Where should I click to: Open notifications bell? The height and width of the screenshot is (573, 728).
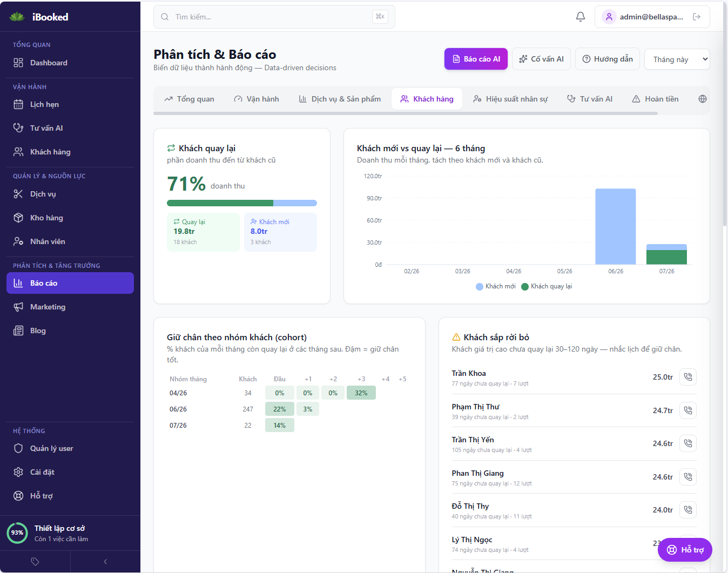point(581,17)
